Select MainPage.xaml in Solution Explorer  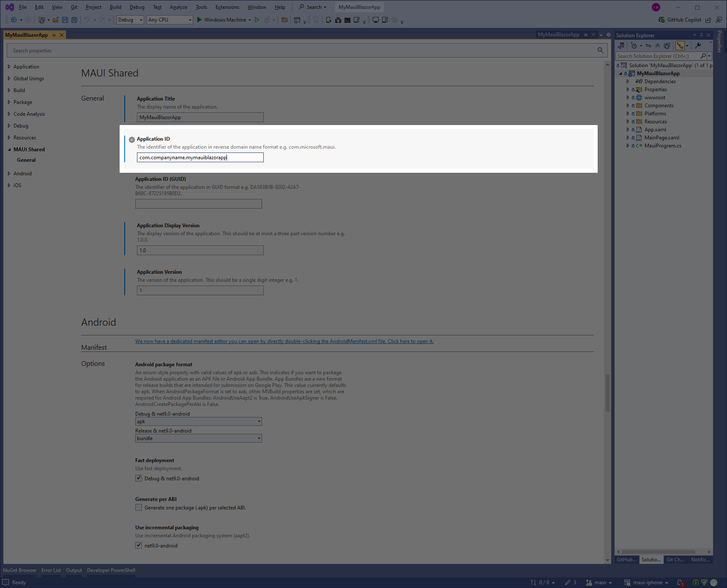click(x=662, y=138)
